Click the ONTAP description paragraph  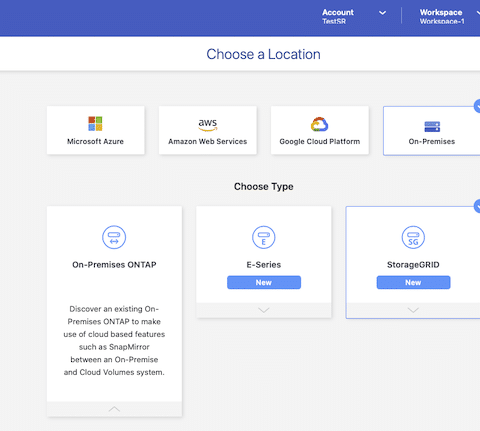point(114,340)
